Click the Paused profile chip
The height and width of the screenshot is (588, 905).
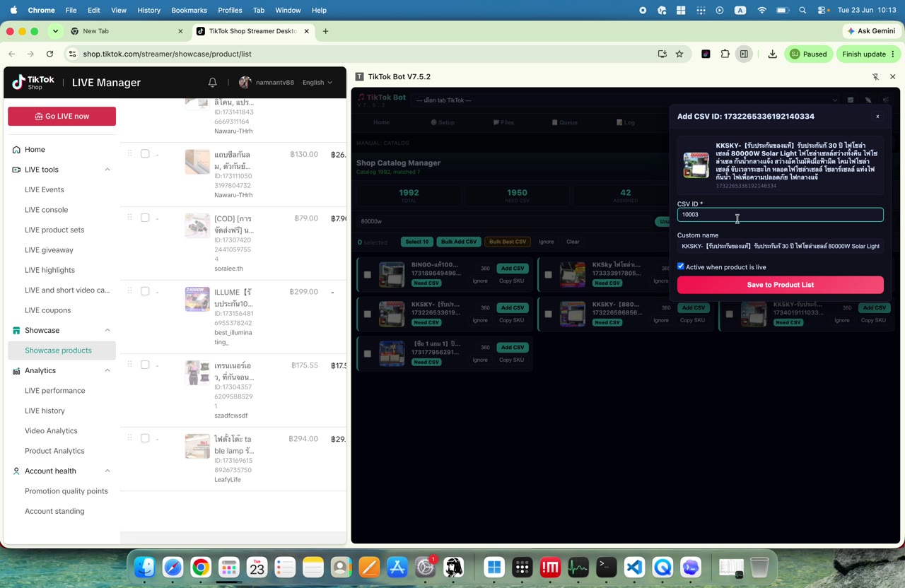809,54
